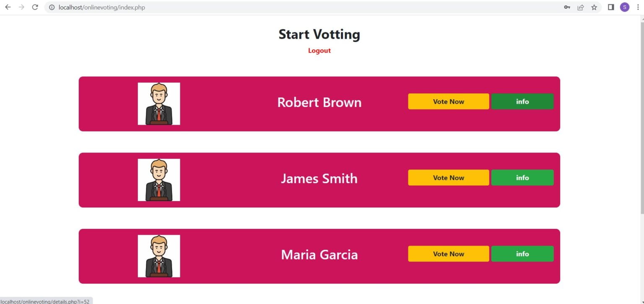View site information icon in address bar

(x=52, y=7)
